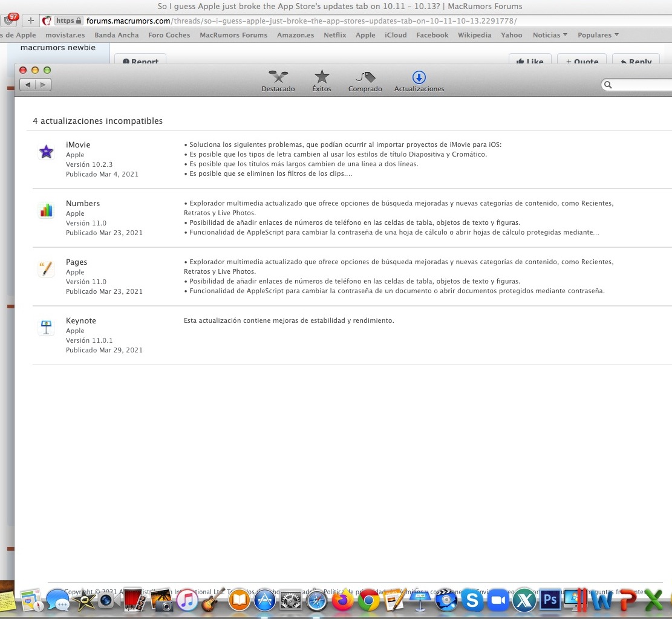This screenshot has width=672, height=619.
Task: Click the iMovie star app icon in updates list
Action: click(x=47, y=152)
